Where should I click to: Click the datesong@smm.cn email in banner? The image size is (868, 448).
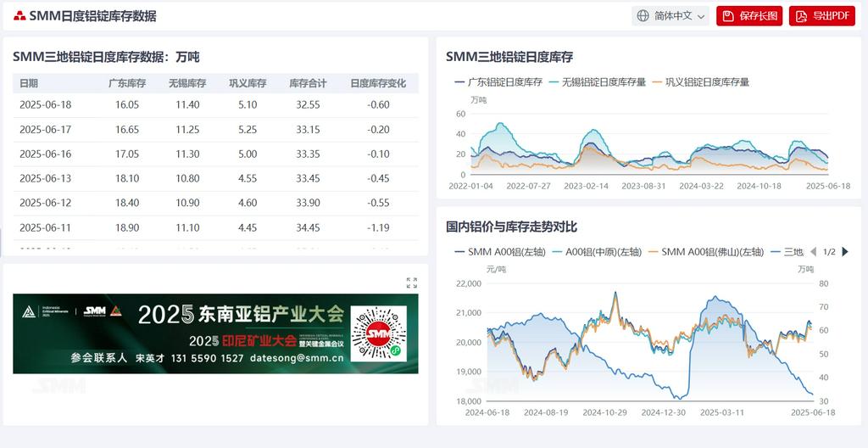click(x=297, y=358)
